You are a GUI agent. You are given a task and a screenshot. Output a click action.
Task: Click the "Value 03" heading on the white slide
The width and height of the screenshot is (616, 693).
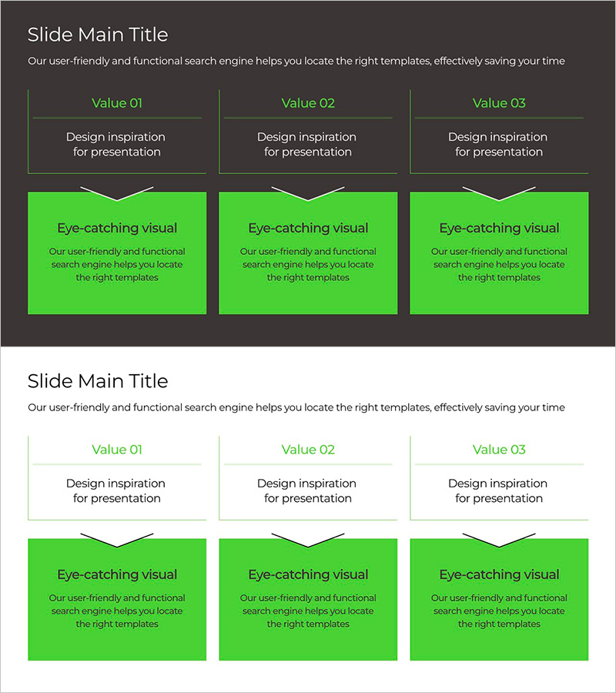click(x=499, y=450)
